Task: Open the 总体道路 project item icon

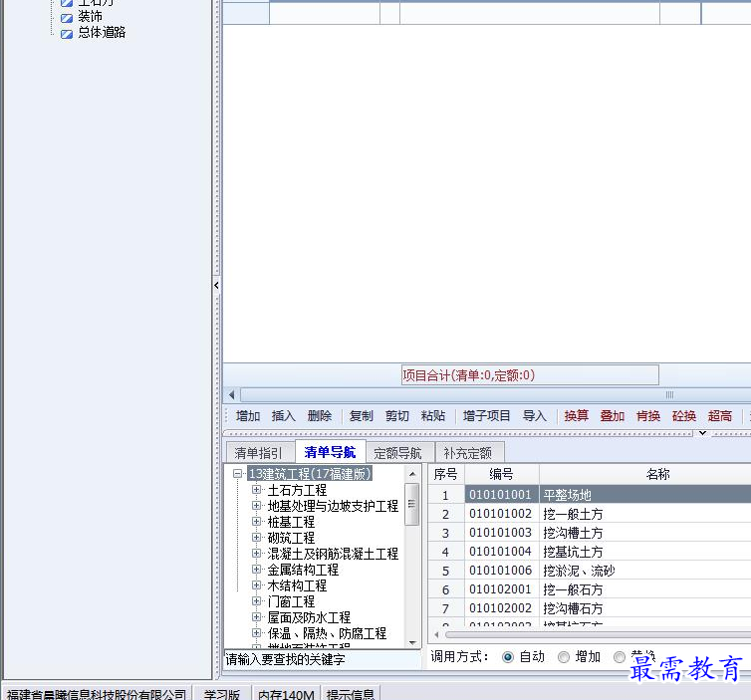Action: point(67,34)
